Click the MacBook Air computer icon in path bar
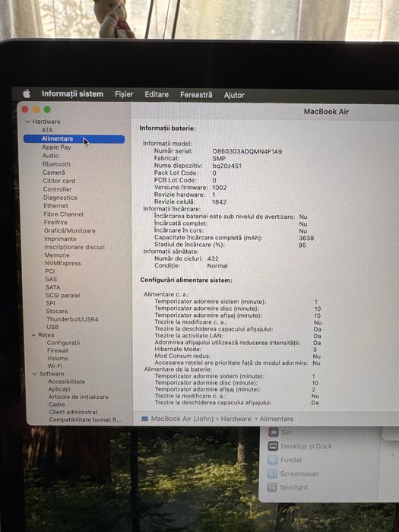This screenshot has width=399, height=532. (145, 419)
